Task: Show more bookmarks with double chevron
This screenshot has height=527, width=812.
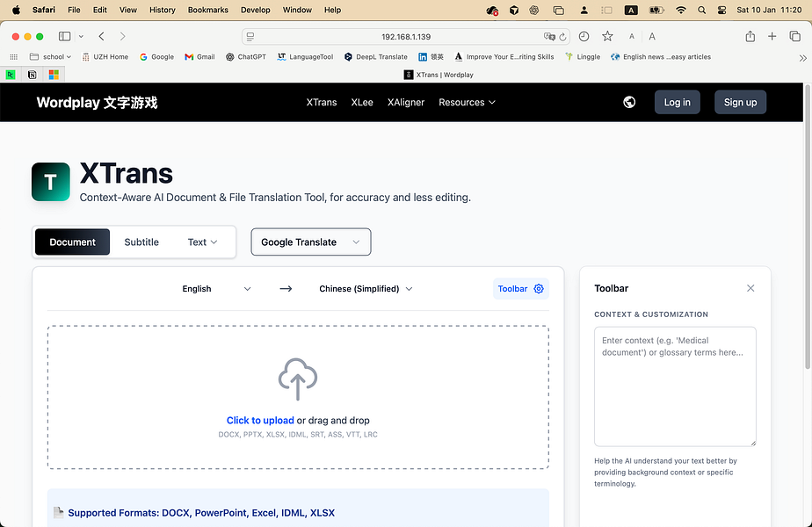Action: coord(802,57)
